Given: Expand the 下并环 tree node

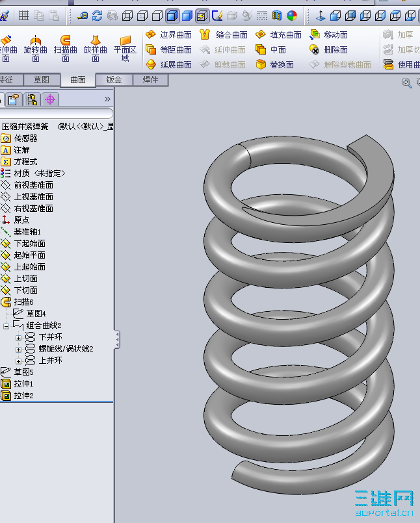Looking at the screenshot, I should tap(18, 338).
